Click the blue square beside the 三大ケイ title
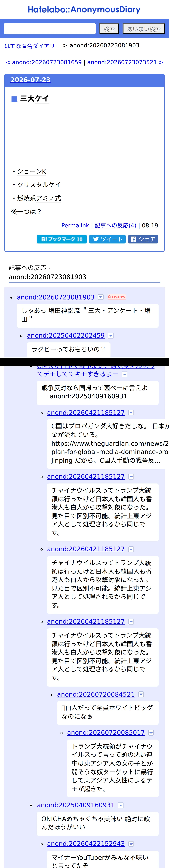 pyautogui.click(x=14, y=99)
